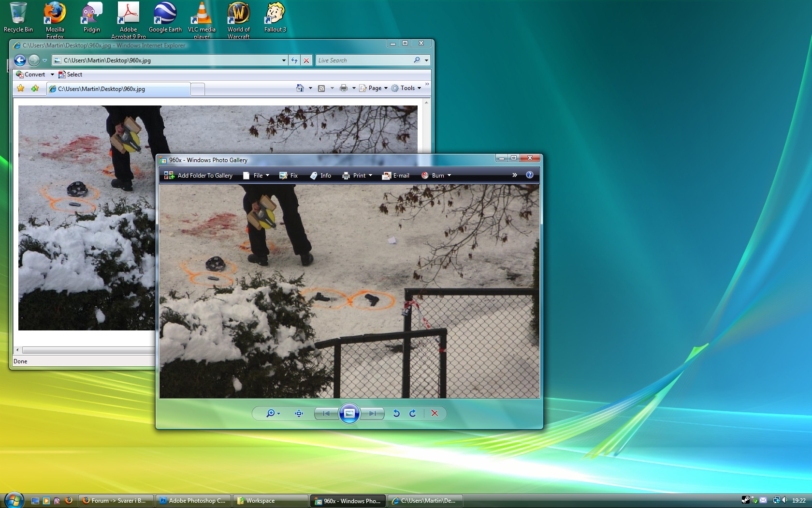Rotate photo counterclockwise
812x508 pixels.
tap(396, 413)
